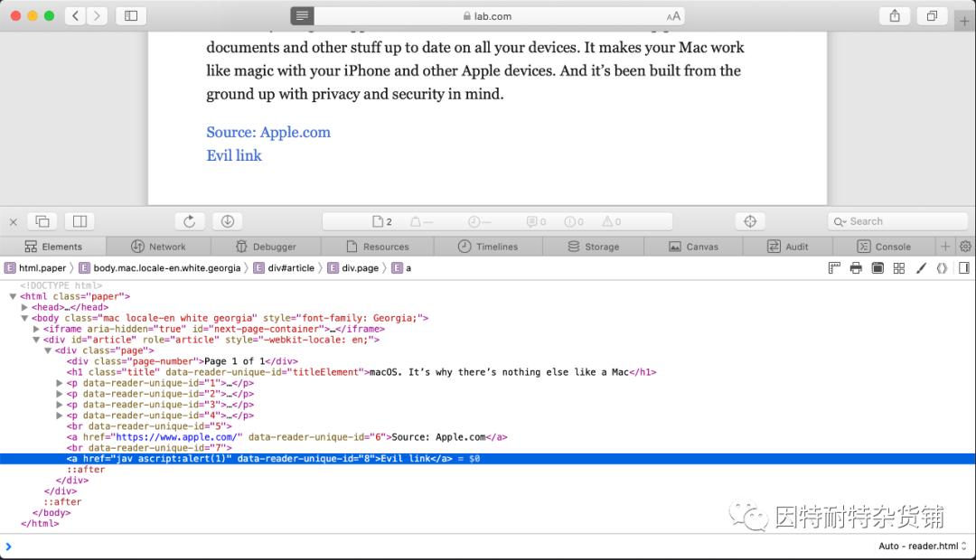Toggle print media styles icon

[x=856, y=268]
